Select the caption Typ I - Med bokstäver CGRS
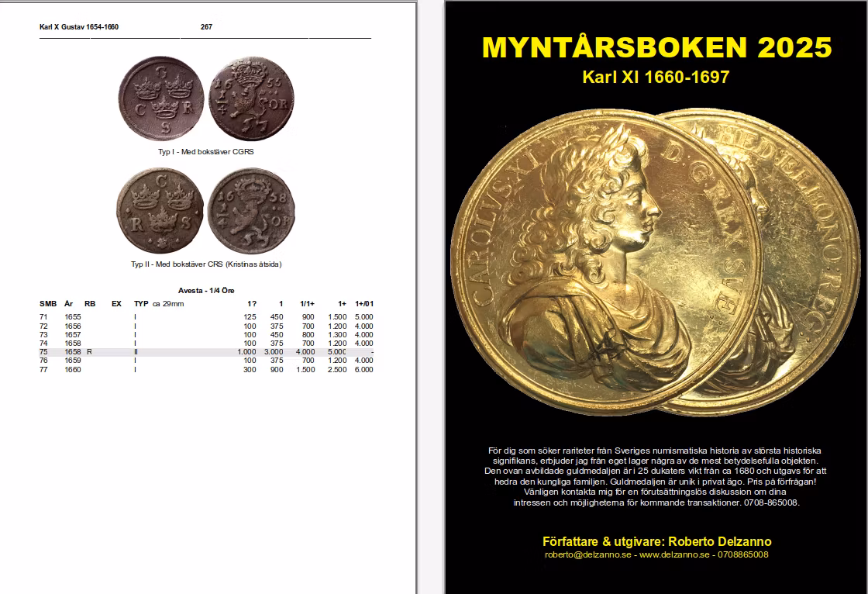This screenshot has width=868, height=594. click(x=207, y=152)
